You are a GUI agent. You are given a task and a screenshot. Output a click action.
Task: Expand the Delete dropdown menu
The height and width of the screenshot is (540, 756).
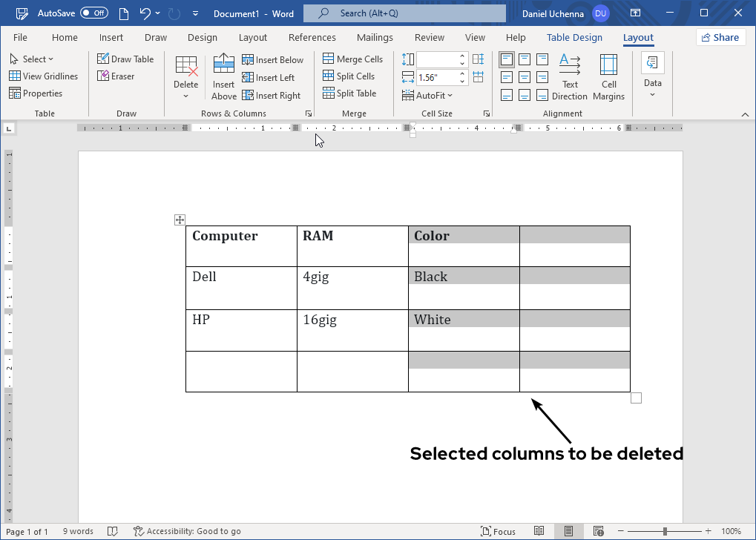[x=186, y=76]
